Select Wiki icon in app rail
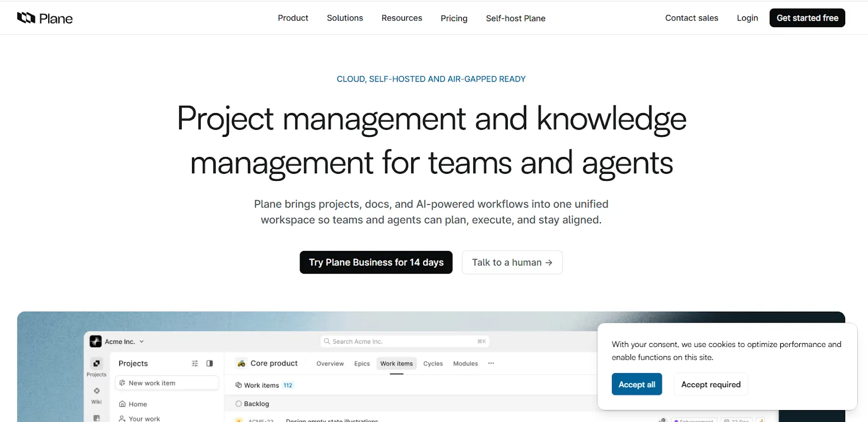This screenshot has height=422, width=868. (x=97, y=391)
